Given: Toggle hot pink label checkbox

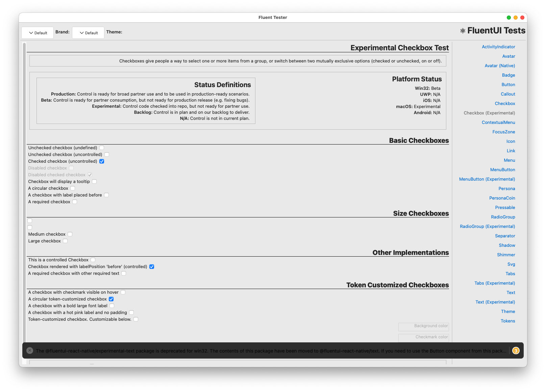Looking at the screenshot, I should pos(131,312).
